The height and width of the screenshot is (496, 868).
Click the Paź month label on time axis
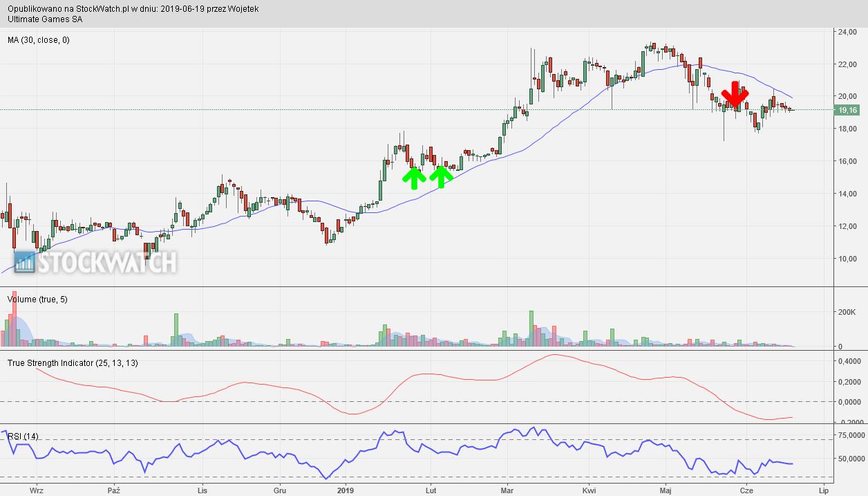click(x=115, y=490)
